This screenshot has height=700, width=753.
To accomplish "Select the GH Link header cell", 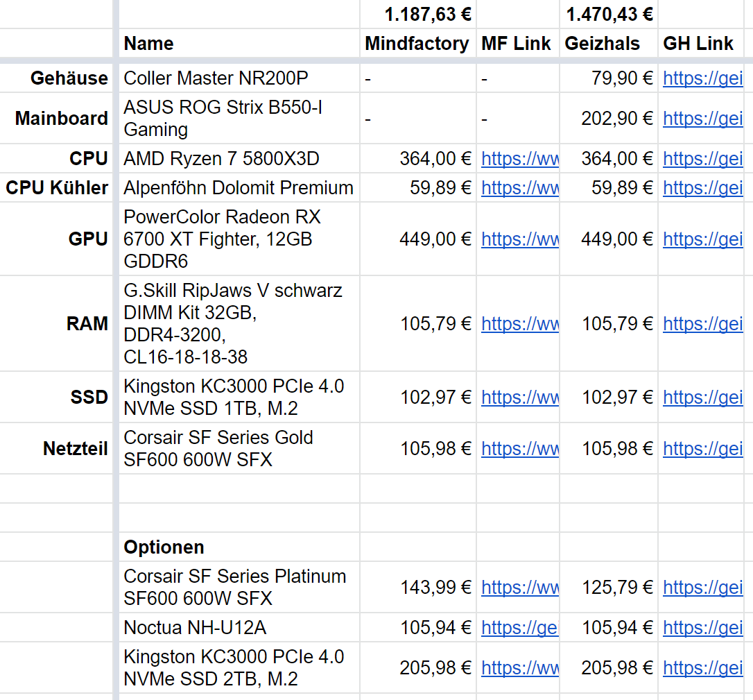I will [x=701, y=43].
